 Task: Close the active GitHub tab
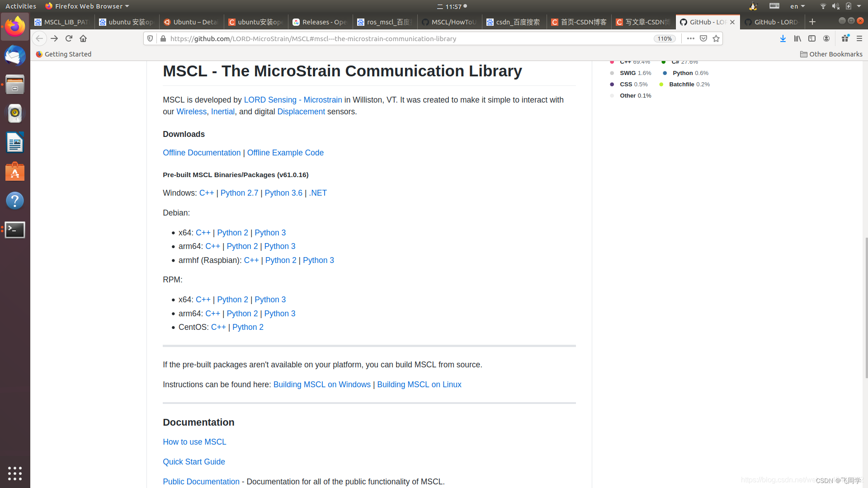click(x=732, y=22)
